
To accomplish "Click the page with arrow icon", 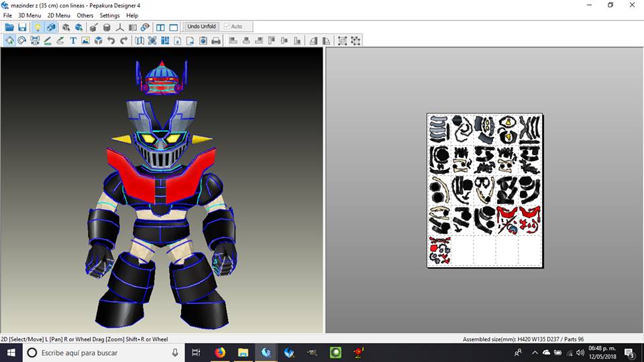I will pyautogui.click(x=190, y=40).
